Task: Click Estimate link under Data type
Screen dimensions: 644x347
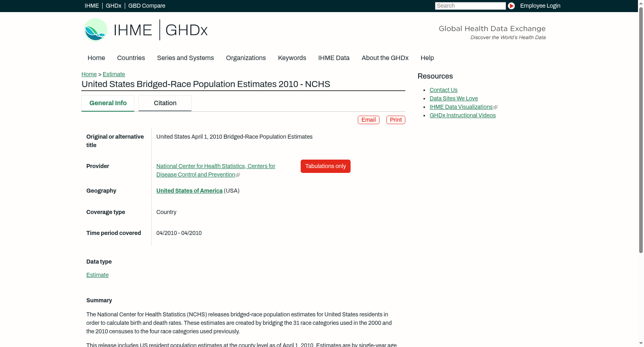Action: point(97,275)
